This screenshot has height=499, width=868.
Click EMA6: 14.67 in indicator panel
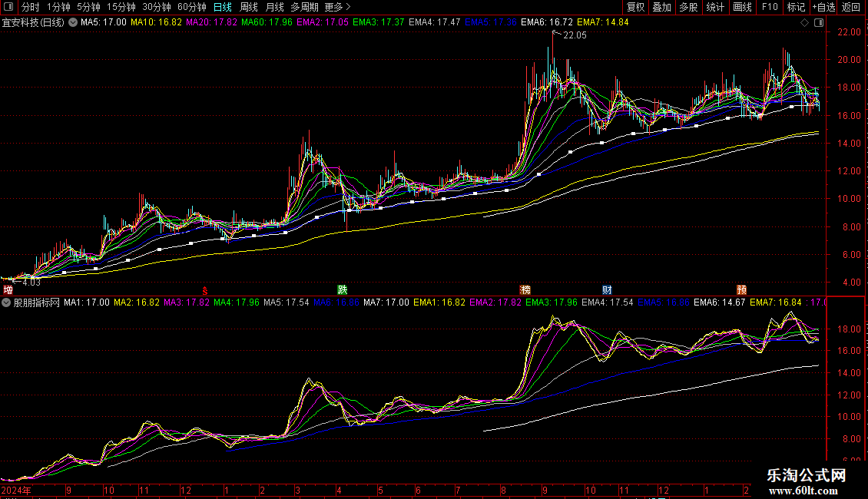pos(719,302)
